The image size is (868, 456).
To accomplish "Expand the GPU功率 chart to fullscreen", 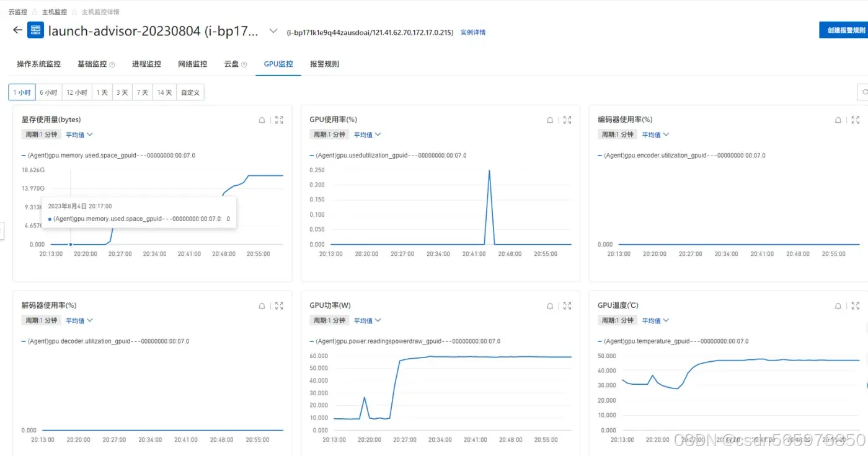I will click(x=567, y=306).
